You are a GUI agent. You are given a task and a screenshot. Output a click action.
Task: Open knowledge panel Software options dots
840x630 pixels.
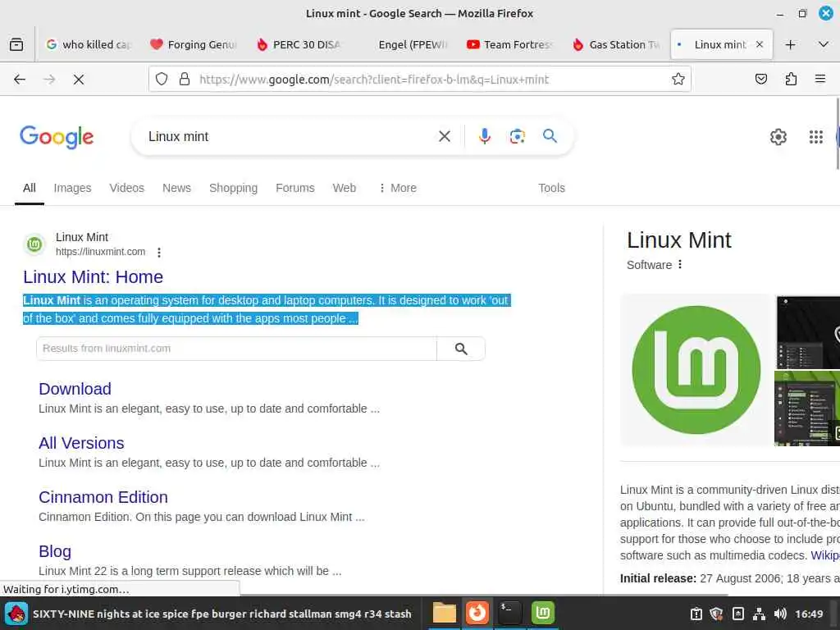pos(680,265)
